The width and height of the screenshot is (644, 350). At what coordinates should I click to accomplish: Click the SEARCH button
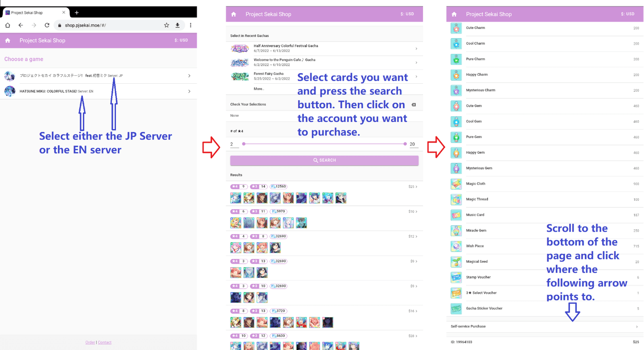(x=324, y=160)
